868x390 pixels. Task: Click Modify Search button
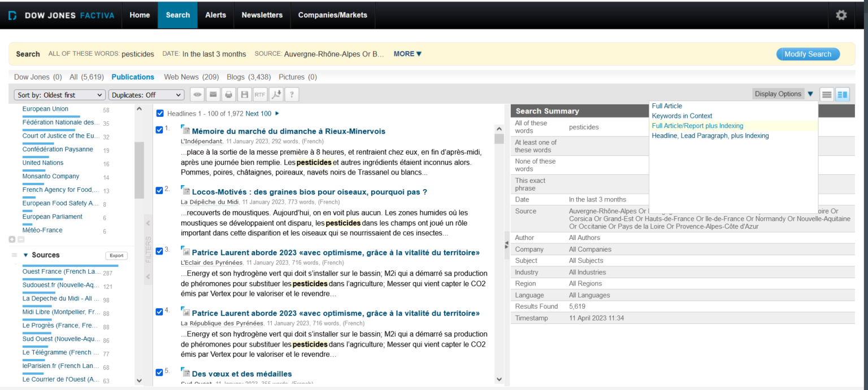(x=808, y=54)
